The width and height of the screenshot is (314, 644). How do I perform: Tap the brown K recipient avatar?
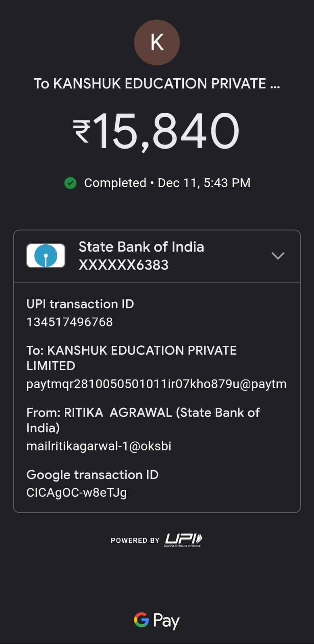pyautogui.click(x=157, y=43)
